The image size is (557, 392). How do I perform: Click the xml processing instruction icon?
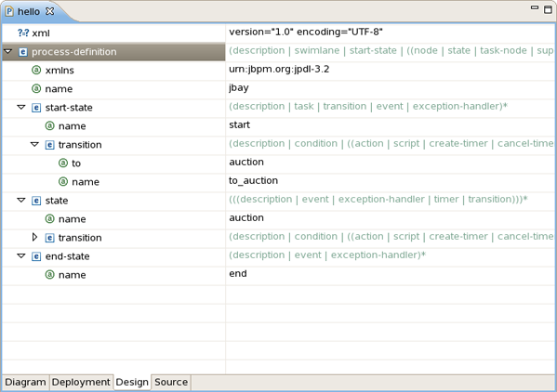[23, 33]
